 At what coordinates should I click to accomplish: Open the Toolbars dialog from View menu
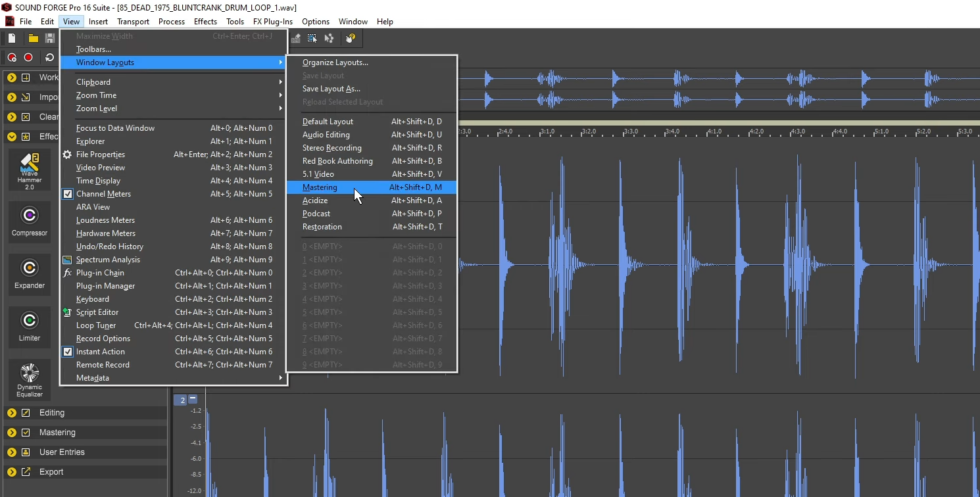point(174,49)
